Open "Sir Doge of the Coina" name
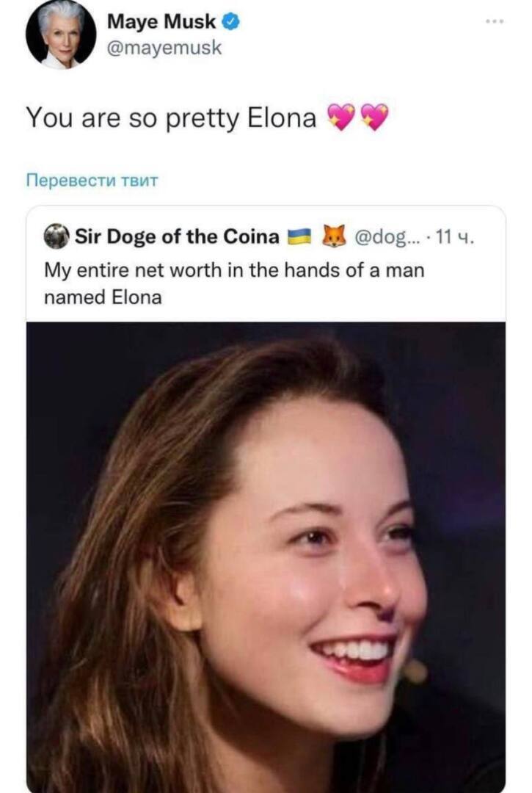Screen dimensions: 532x793 [176, 236]
